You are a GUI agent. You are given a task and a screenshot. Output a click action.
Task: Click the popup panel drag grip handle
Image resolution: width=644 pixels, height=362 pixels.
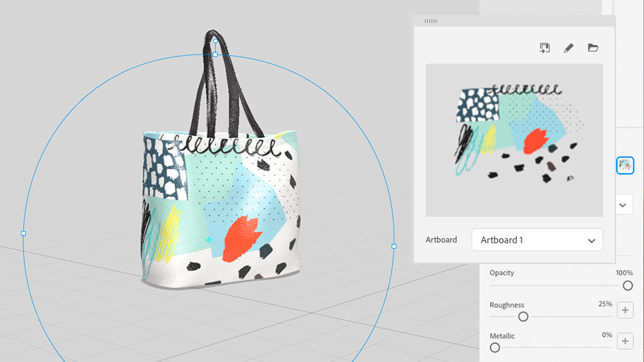[431, 21]
